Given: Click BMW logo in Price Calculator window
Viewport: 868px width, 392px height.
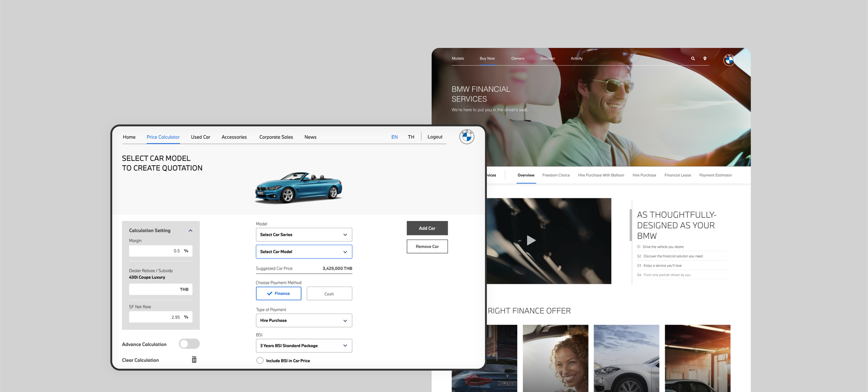Looking at the screenshot, I should tap(467, 137).
